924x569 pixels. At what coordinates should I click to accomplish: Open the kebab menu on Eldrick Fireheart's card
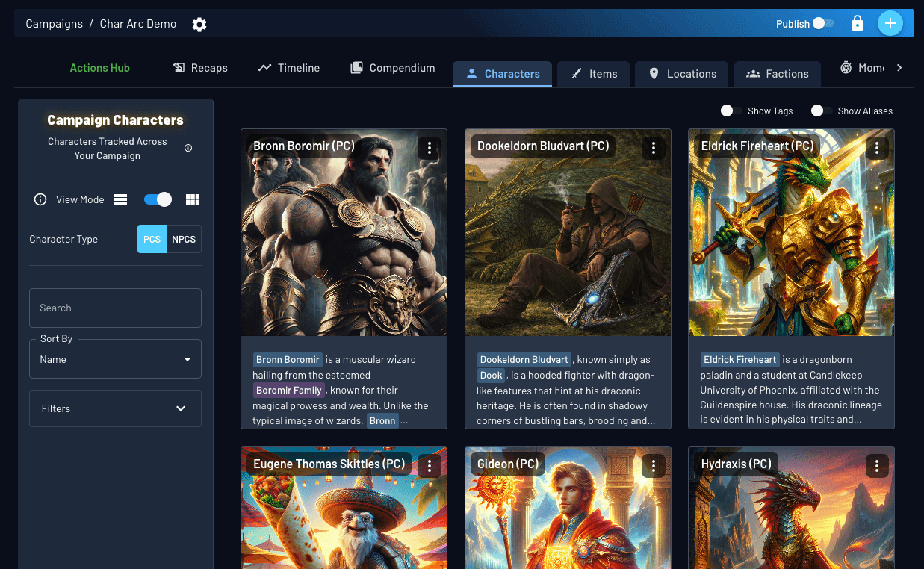876,148
